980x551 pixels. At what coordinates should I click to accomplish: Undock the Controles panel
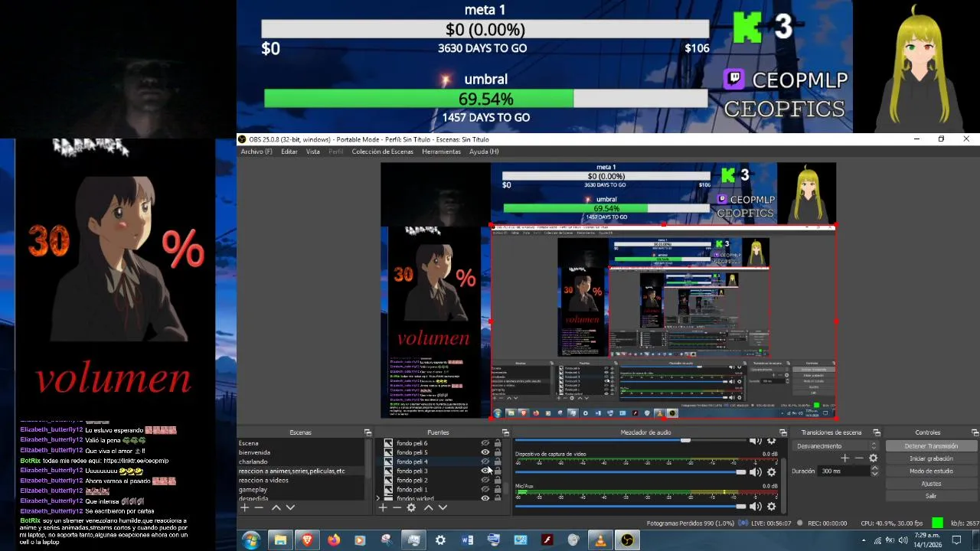pos(975,432)
